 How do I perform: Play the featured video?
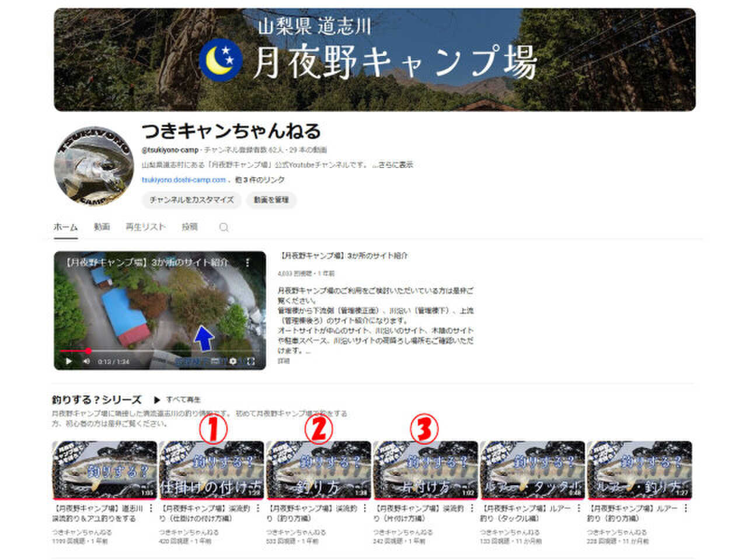[69, 361]
